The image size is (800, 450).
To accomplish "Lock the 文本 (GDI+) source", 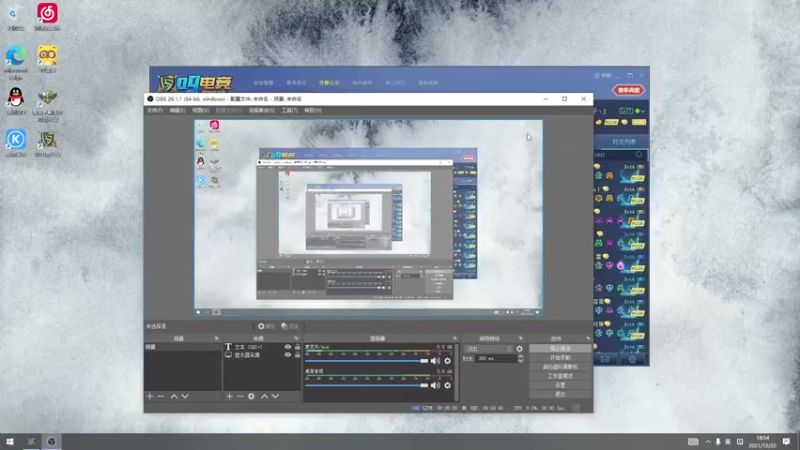I will point(297,347).
